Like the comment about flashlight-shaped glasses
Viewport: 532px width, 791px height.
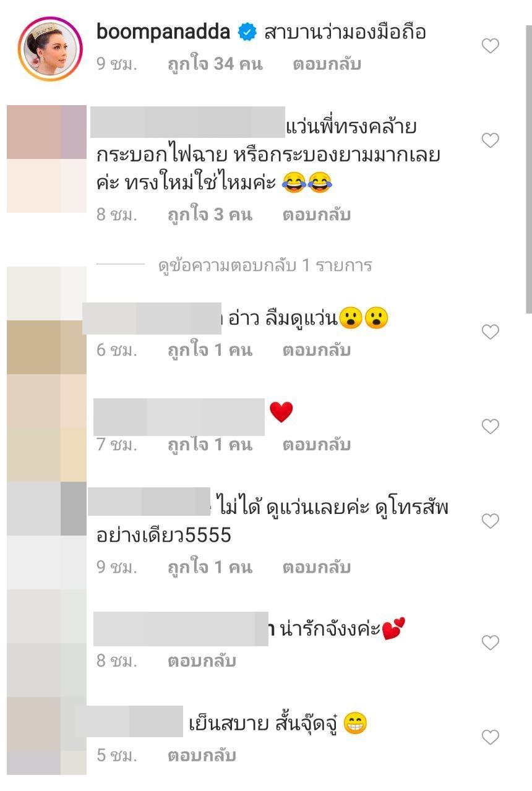click(x=490, y=140)
